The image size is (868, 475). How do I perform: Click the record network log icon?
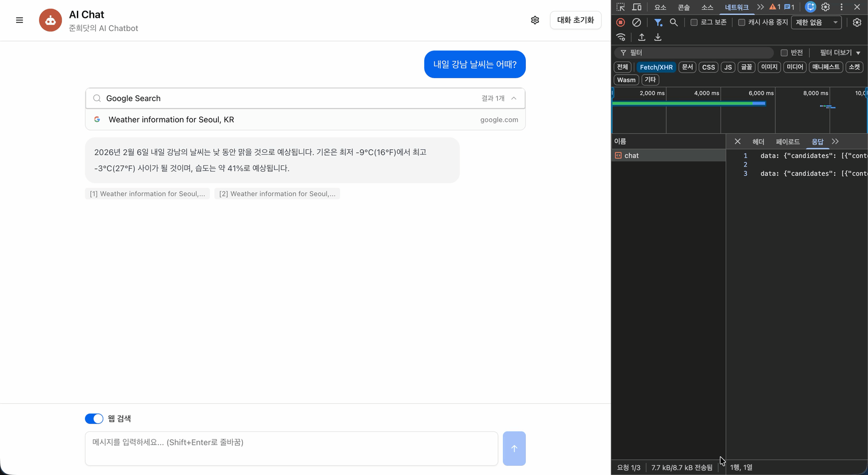click(x=620, y=22)
